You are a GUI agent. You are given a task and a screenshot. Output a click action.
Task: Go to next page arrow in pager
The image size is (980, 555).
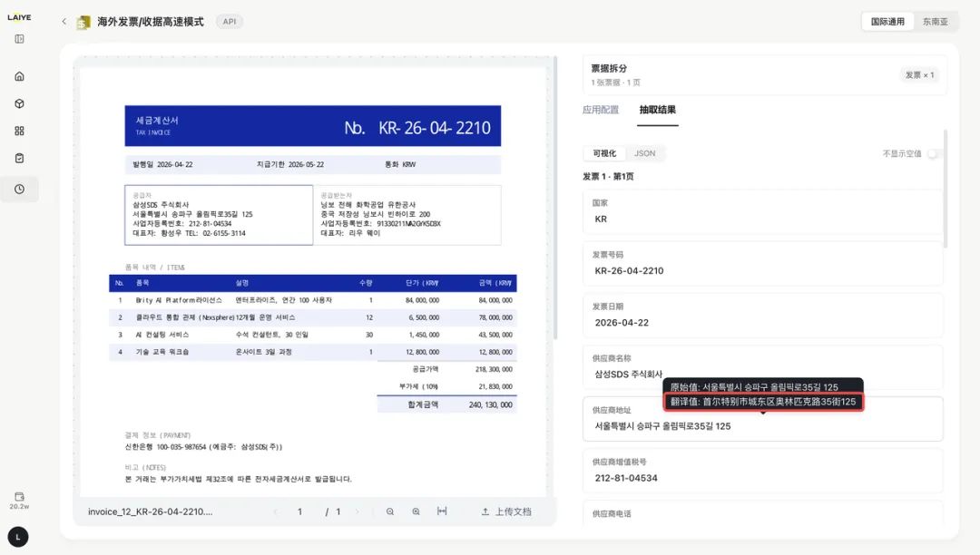coord(358,511)
